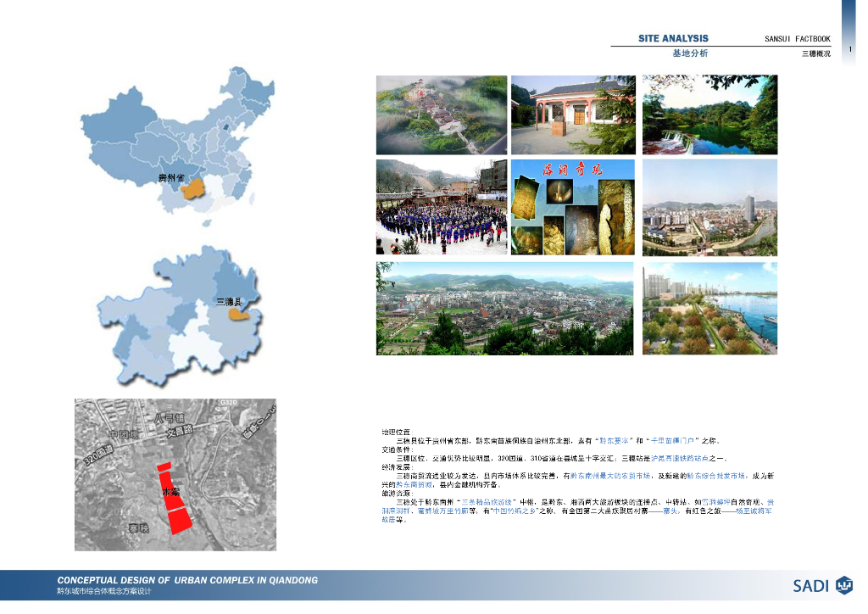This screenshot has width=868, height=614.
Task: Click the '三穗县' label on province map
Action: coord(229,302)
